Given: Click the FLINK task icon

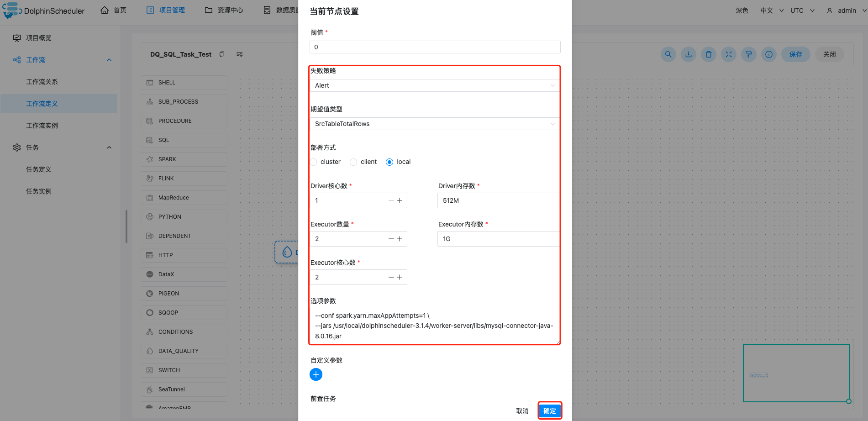Looking at the screenshot, I should click(149, 179).
